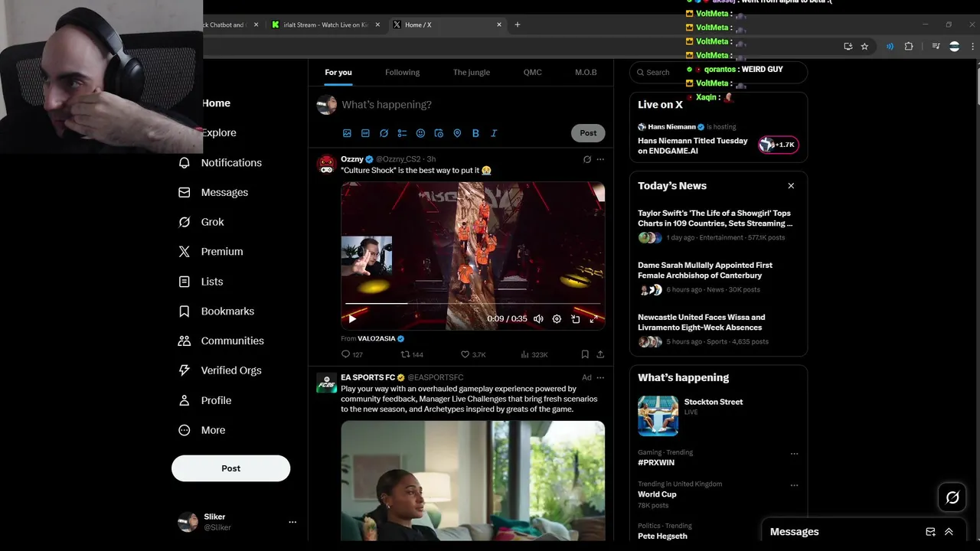This screenshot has height=551, width=980.
Task: Join Hans Niemann live space +1.7K
Action: (x=778, y=145)
